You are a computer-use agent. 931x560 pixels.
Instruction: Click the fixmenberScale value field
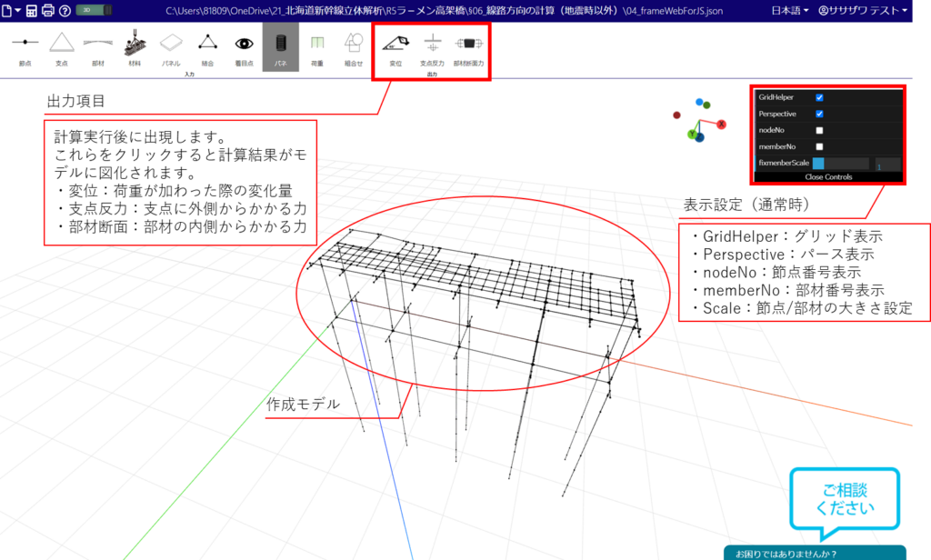coord(887,164)
